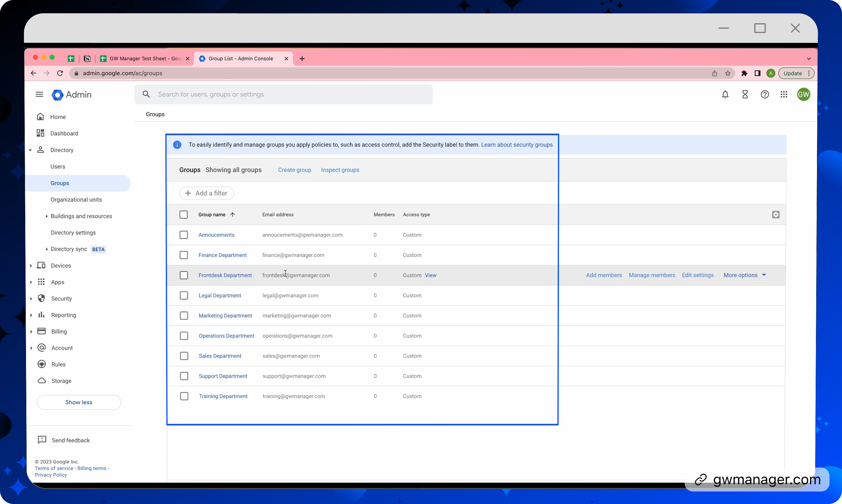Image resolution: width=842 pixels, height=504 pixels.
Task: Click the search users, groups field
Action: coord(283,95)
